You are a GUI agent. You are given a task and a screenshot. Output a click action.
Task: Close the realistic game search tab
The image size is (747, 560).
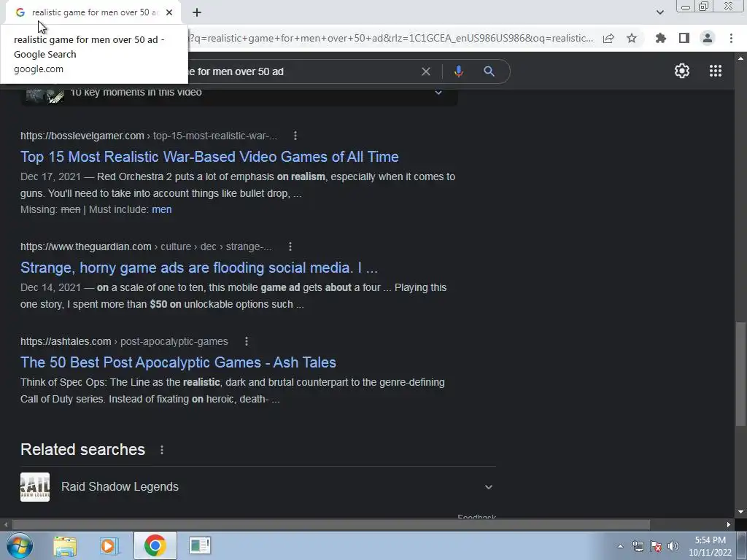pos(169,12)
